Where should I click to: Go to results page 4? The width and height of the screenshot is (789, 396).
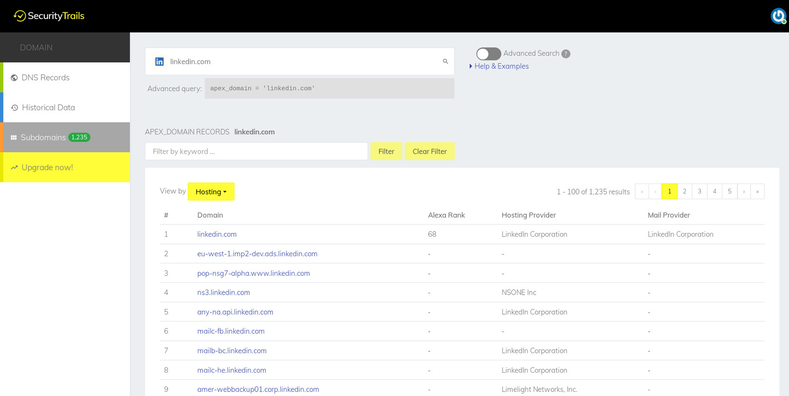715,191
